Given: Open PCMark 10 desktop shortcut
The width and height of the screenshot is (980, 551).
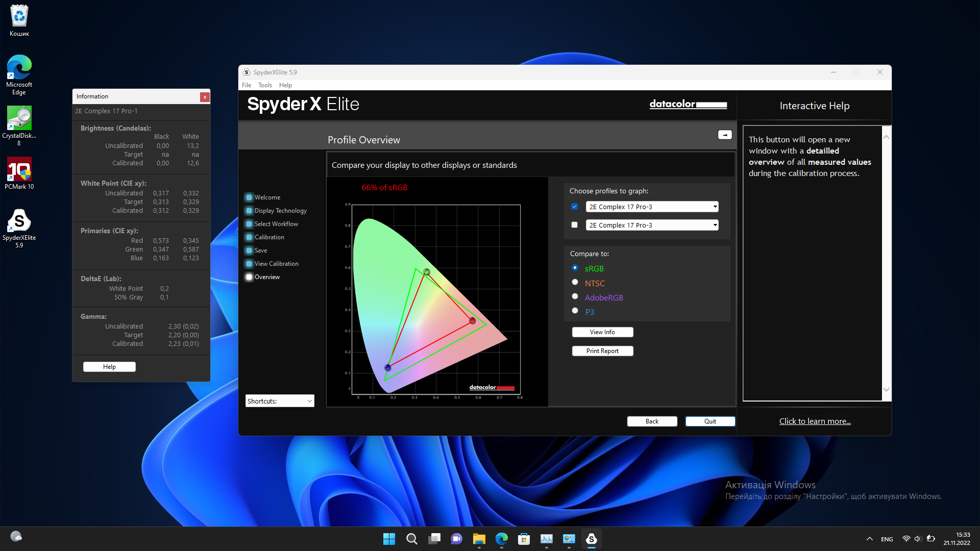Looking at the screenshot, I should pyautogui.click(x=19, y=173).
